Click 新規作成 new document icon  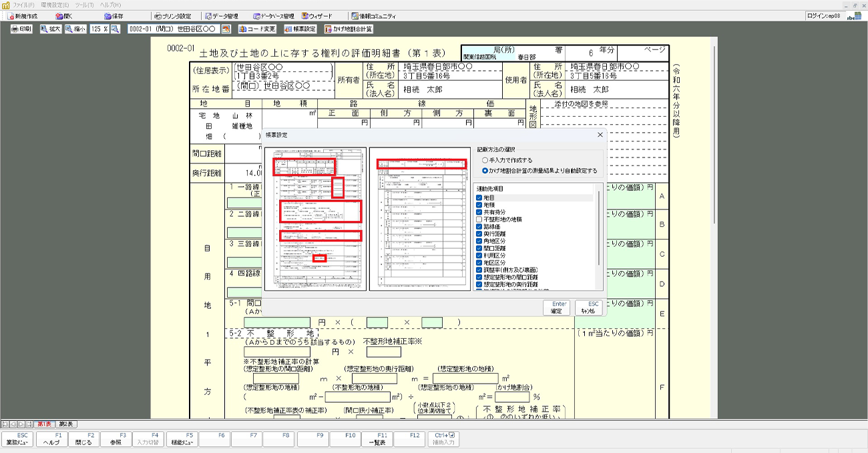23,16
